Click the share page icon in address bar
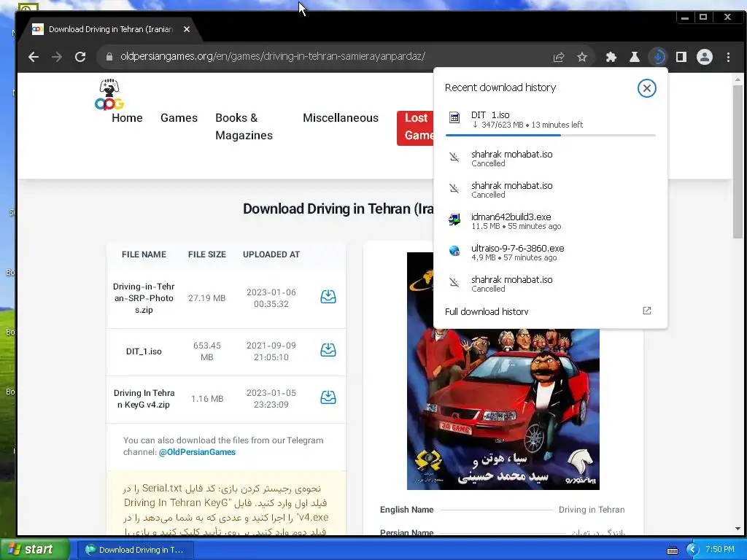The width and height of the screenshot is (747, 560). (x=558, y=57)
